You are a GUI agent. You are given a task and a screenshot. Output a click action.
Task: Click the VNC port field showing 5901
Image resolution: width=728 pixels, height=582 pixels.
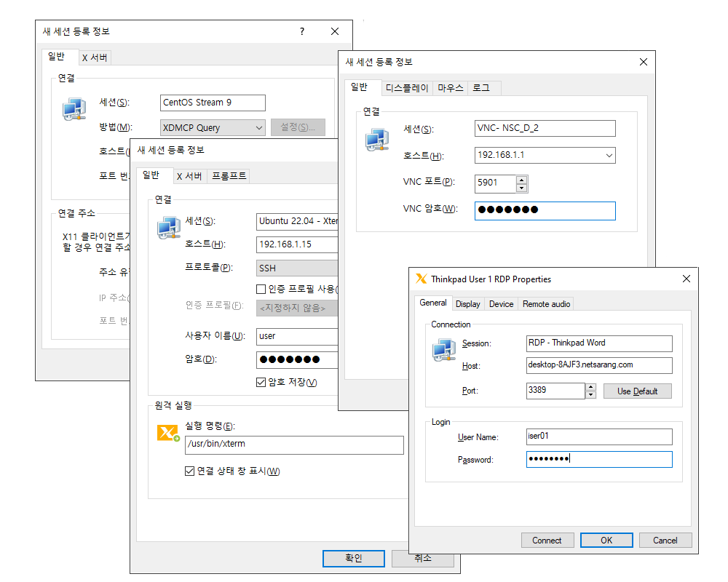pyautogui.click(x=495, y=184)
